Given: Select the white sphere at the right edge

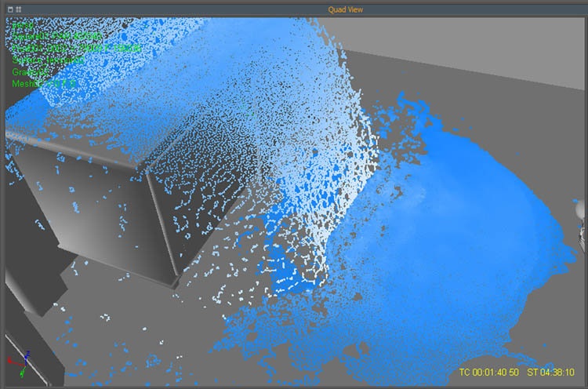Looking at the screenshot, I should tap(583, 209).
